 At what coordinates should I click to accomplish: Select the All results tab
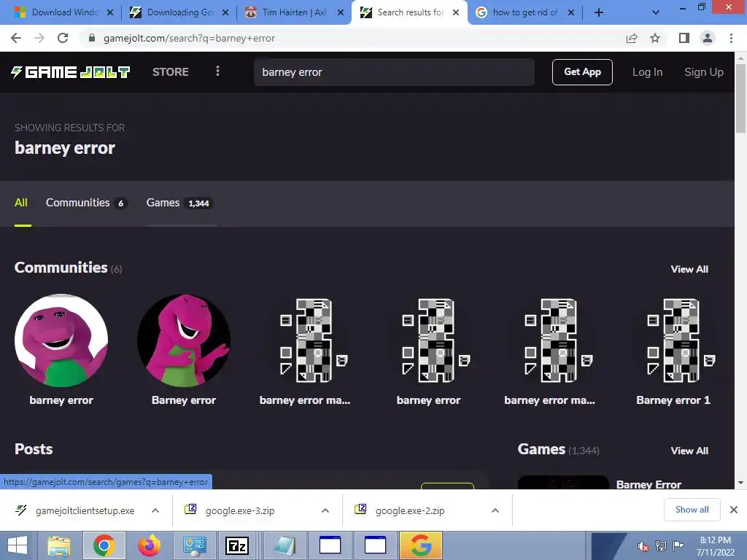(x=21, y=203)
